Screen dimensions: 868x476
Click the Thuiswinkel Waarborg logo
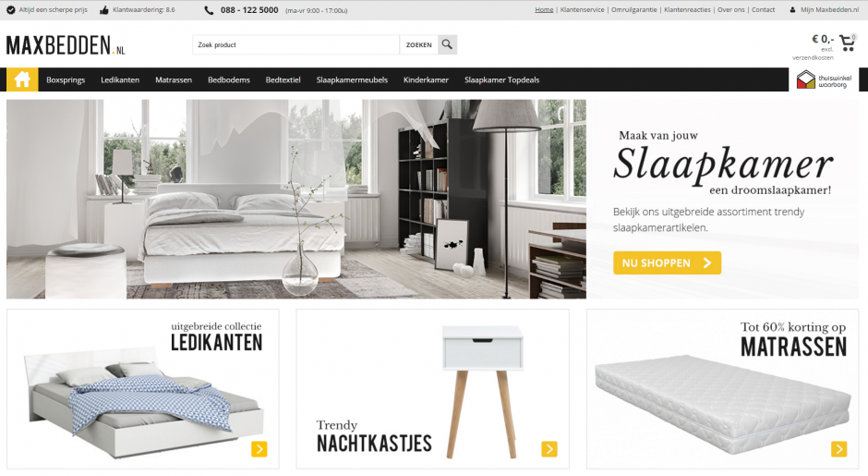[x=824, y=79]
